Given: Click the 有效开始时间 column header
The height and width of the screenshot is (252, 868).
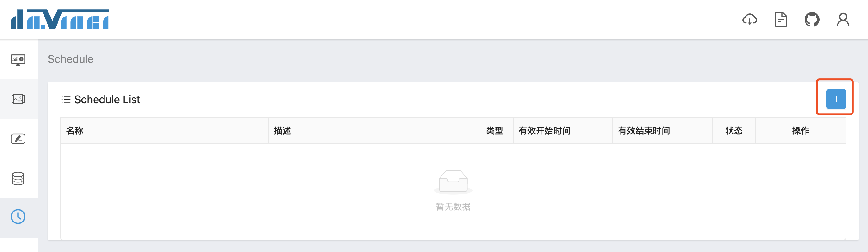Looking at the screenshot, I should tap(545, 131).
